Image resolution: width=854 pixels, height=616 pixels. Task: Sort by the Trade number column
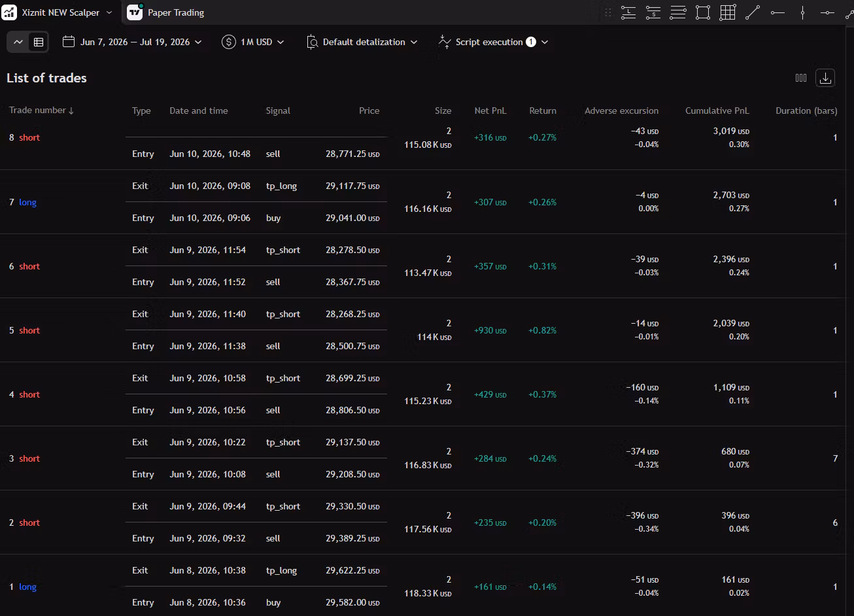point(41,111)
